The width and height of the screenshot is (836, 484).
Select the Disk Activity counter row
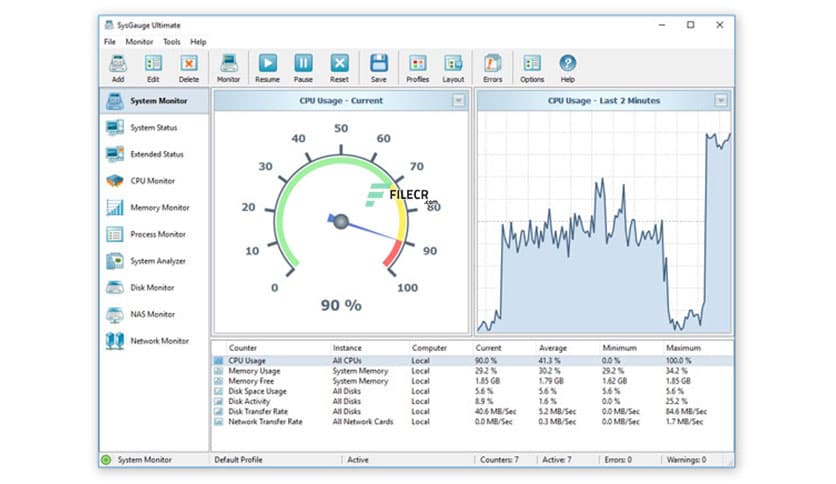(473, 401)
